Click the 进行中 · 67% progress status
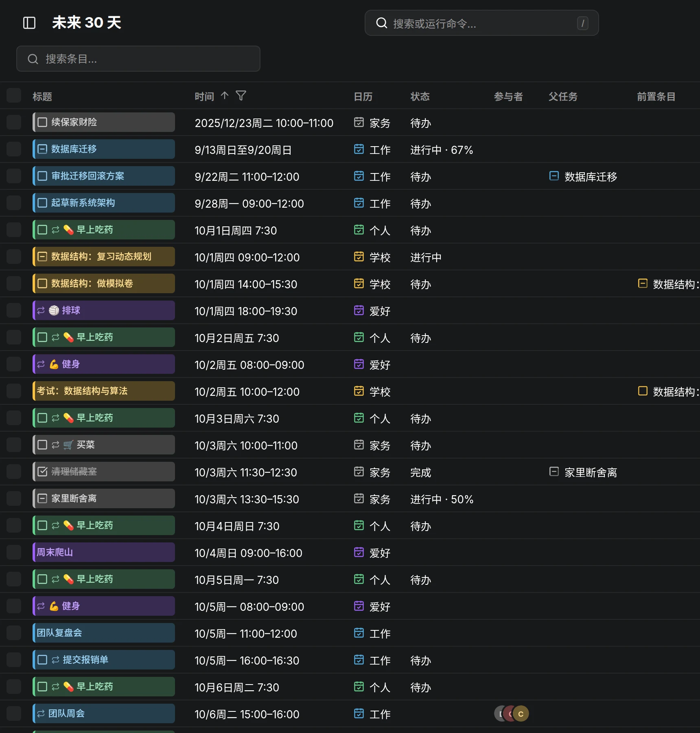The width and height of the screenshot is (700, 733). click(442, 150)
